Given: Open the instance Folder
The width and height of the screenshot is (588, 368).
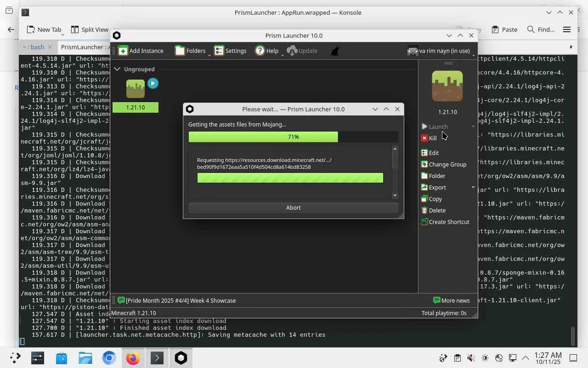Looking at the screenshot, I should tap(433, 176).
